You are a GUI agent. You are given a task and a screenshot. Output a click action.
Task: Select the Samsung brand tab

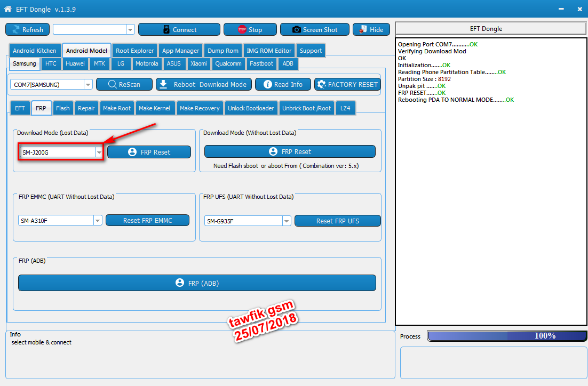pos(25,63)
